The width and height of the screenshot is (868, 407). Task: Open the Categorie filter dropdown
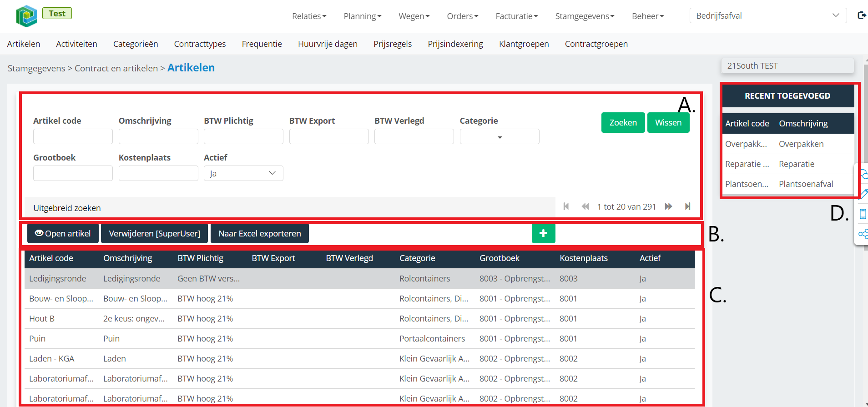(x=500, y=136)
